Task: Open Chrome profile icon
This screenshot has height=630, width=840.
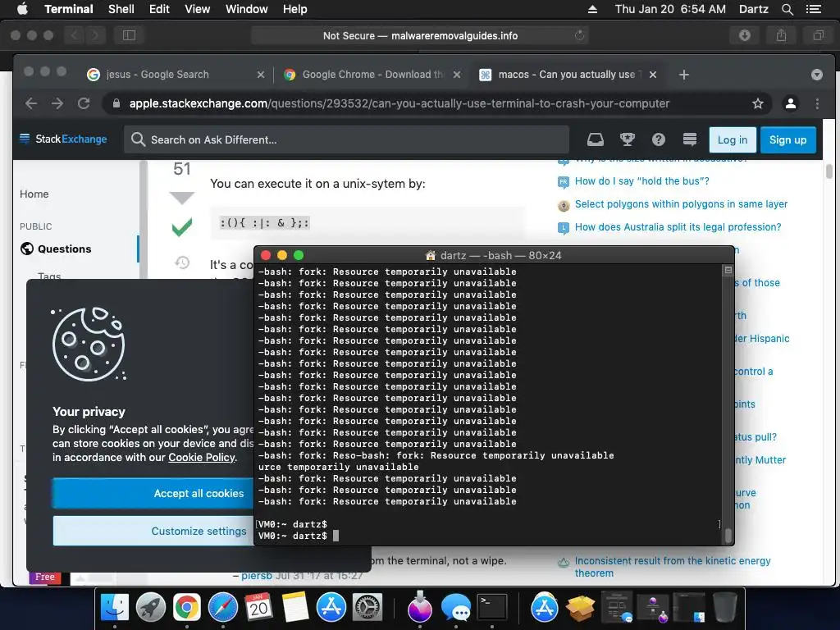Action: [790, 103]
